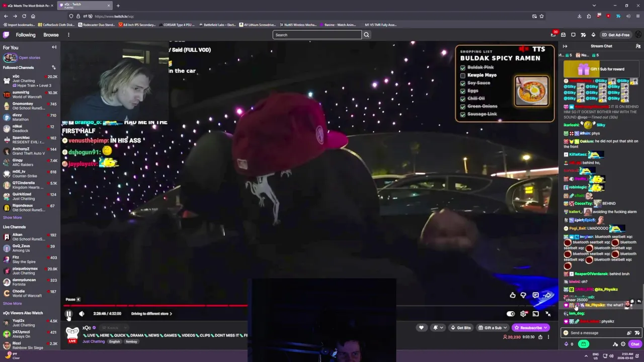Go to the Browse tab
The image size is (644, 362).
pos(51,35)
